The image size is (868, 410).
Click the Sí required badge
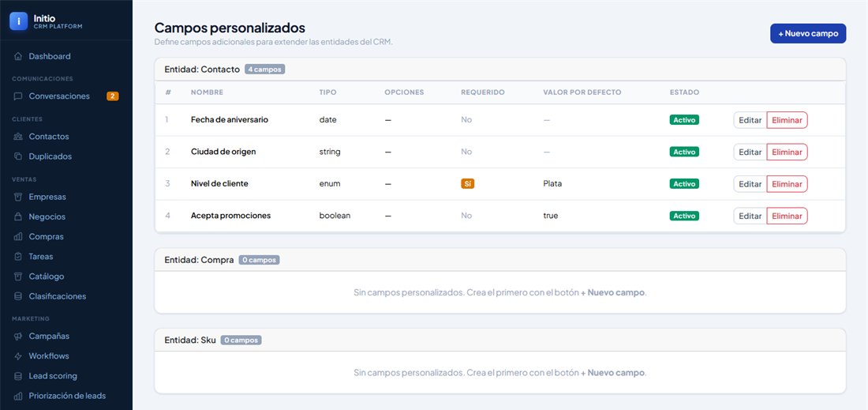click(468, 184)
